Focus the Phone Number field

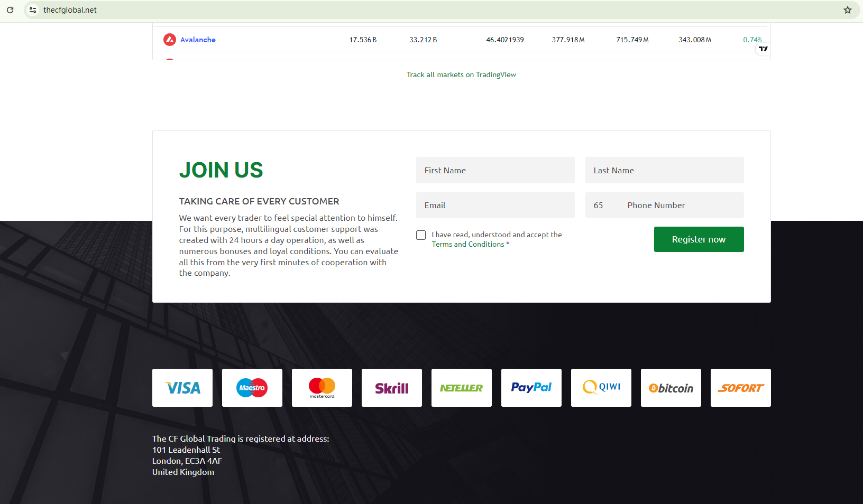(682, 205)
